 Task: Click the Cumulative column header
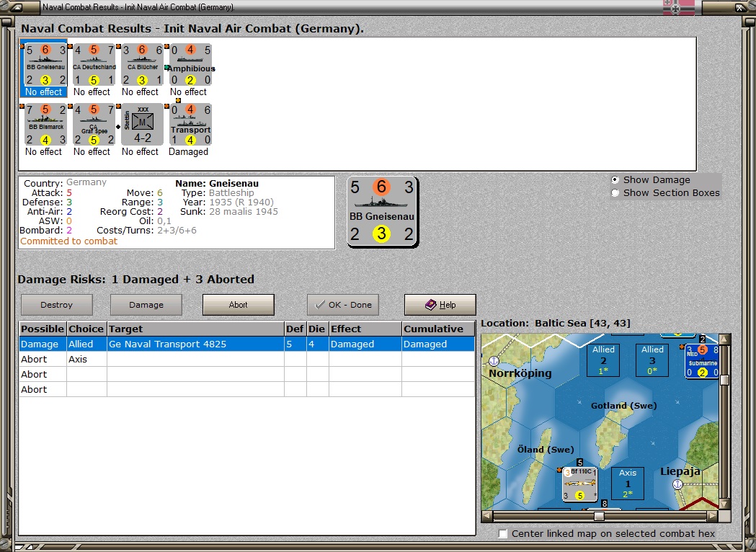(437, 329)
